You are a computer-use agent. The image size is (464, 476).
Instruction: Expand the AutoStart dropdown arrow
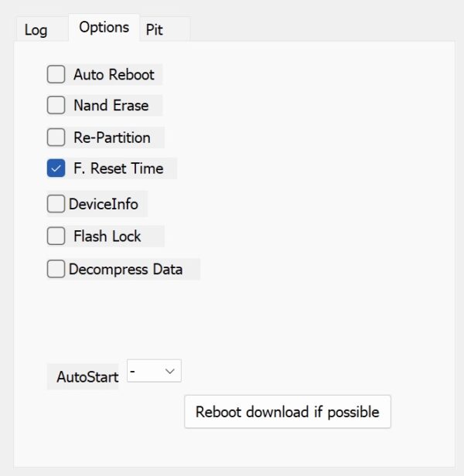172,372
